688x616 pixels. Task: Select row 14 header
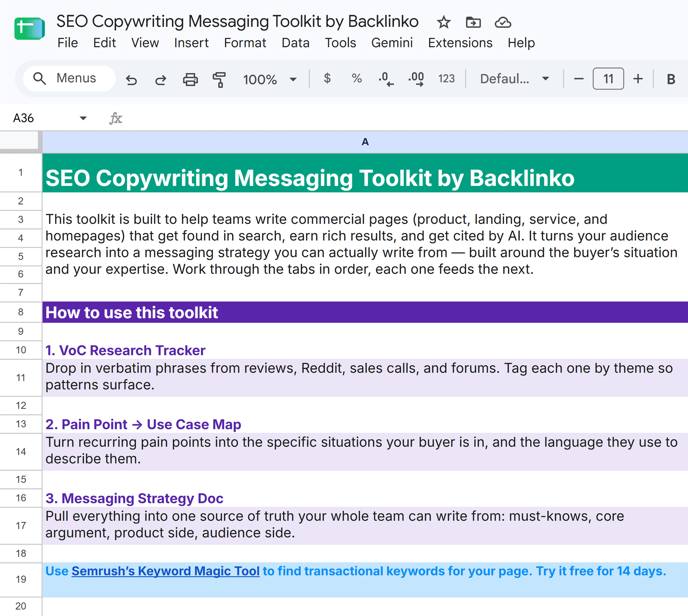(21, 451)
